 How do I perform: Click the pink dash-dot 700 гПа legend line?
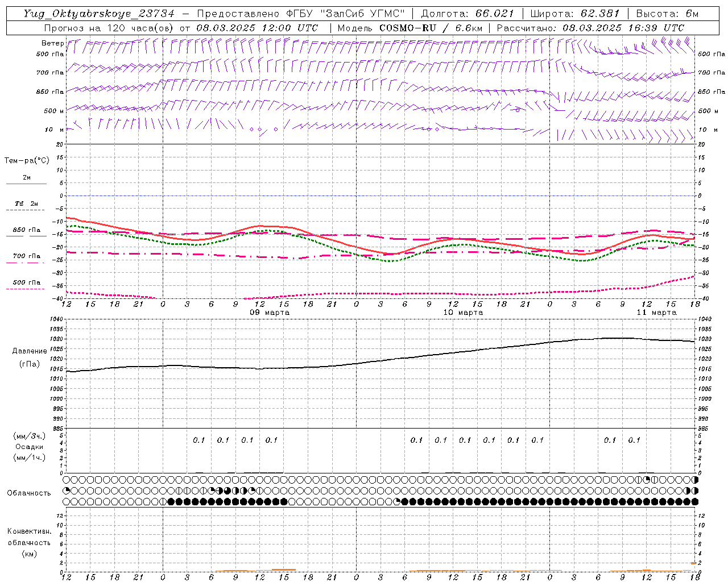pos(26,263)
